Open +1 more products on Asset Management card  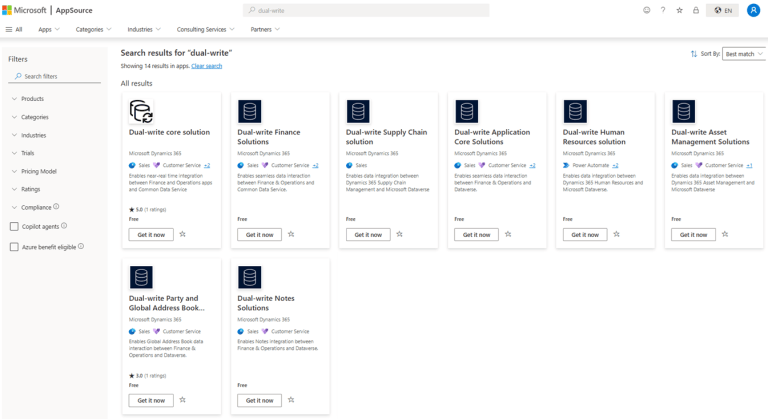[x=749, y=165]
